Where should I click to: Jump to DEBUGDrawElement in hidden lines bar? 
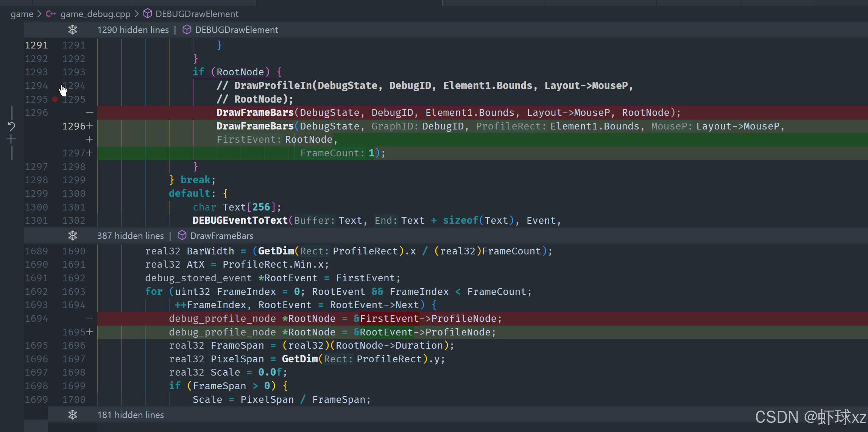(236, 30)
